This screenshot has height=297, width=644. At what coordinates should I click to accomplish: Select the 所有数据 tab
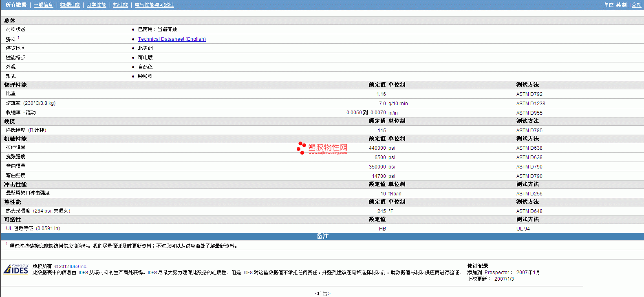16,5
